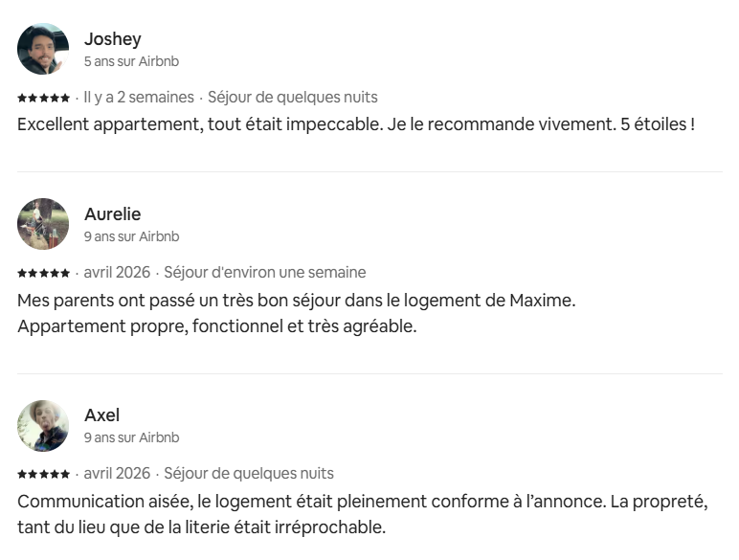Click Joshey's 'Excellent appartement' review text
The image size is (739, 560).
pyautogui.click(x=356, y=124)
